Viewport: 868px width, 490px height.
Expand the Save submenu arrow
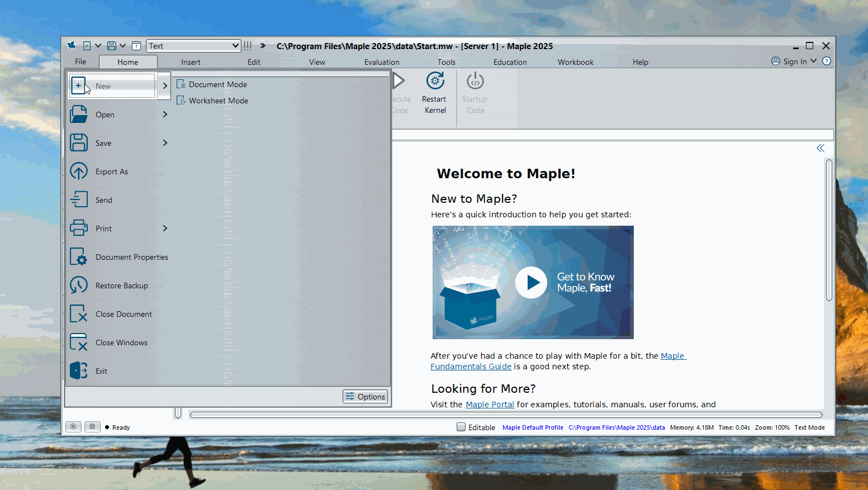point(165,142)
